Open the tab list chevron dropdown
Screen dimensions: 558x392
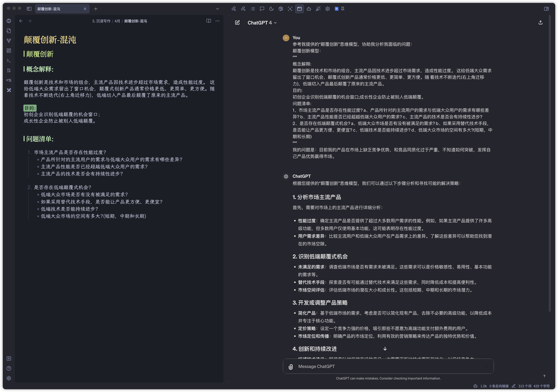[218, 9]
